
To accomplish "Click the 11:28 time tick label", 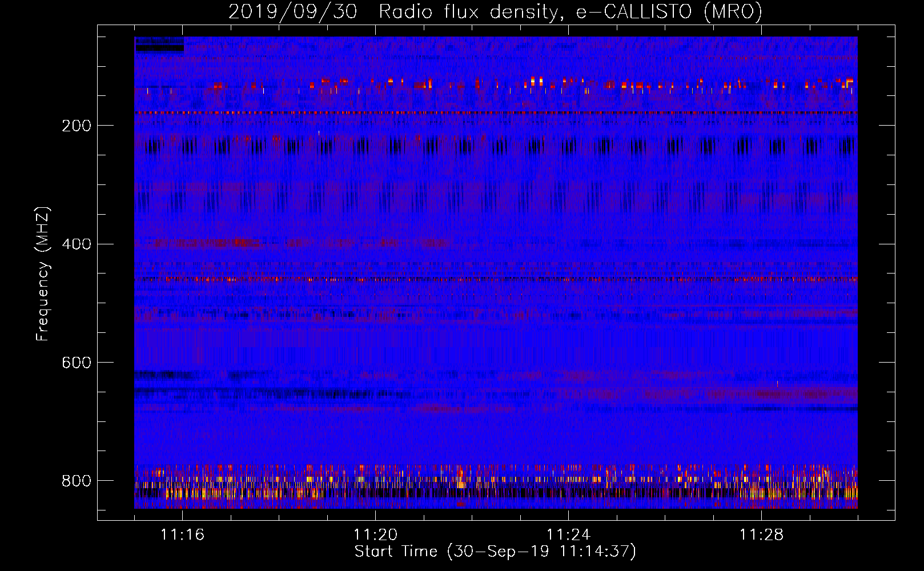I will [761, 535].
